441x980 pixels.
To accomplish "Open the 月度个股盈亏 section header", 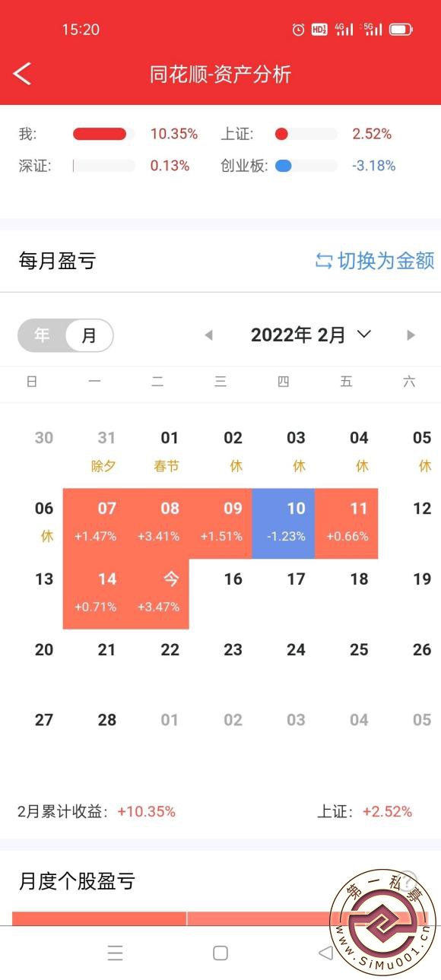I will (77, 881).
